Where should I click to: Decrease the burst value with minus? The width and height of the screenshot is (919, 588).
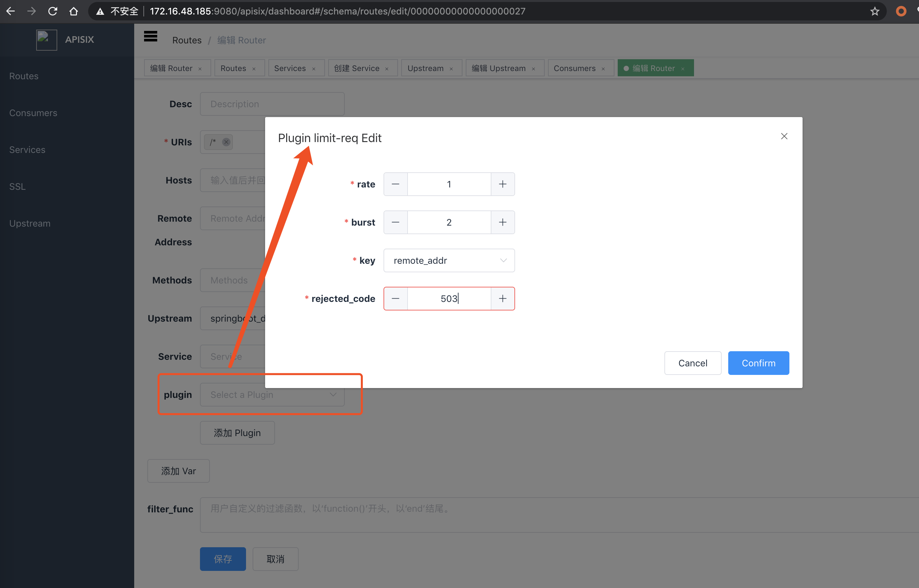(396, 222)
